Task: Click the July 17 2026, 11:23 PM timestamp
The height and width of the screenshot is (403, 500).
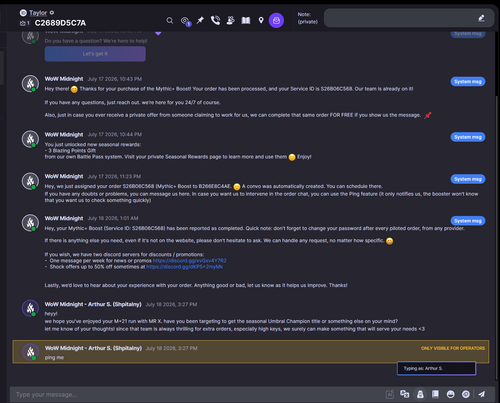Action: click(114, 176)
